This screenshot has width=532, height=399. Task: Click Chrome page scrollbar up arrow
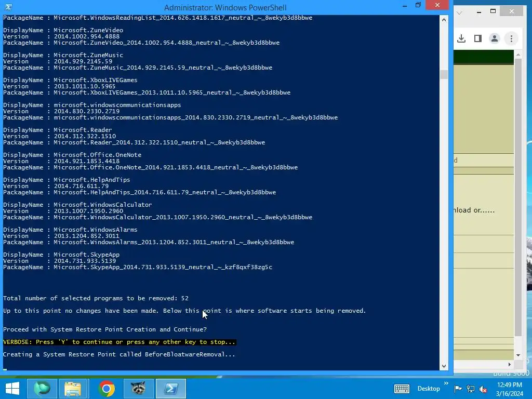(518, 54)
